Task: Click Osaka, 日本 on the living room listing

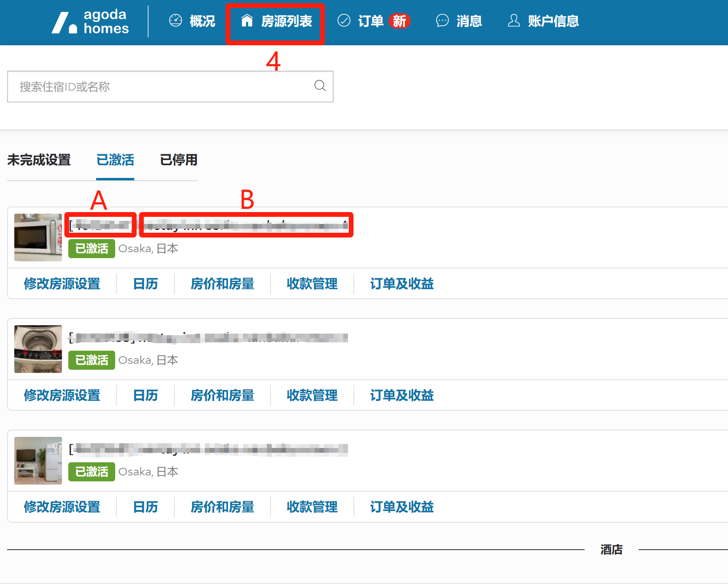Action: click(x=148, y=472)
